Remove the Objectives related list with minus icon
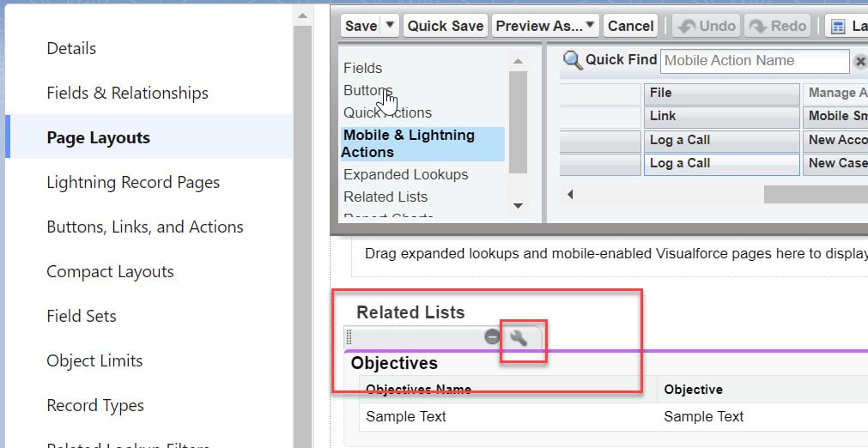The image size is (868, 448). click(492, 337)
